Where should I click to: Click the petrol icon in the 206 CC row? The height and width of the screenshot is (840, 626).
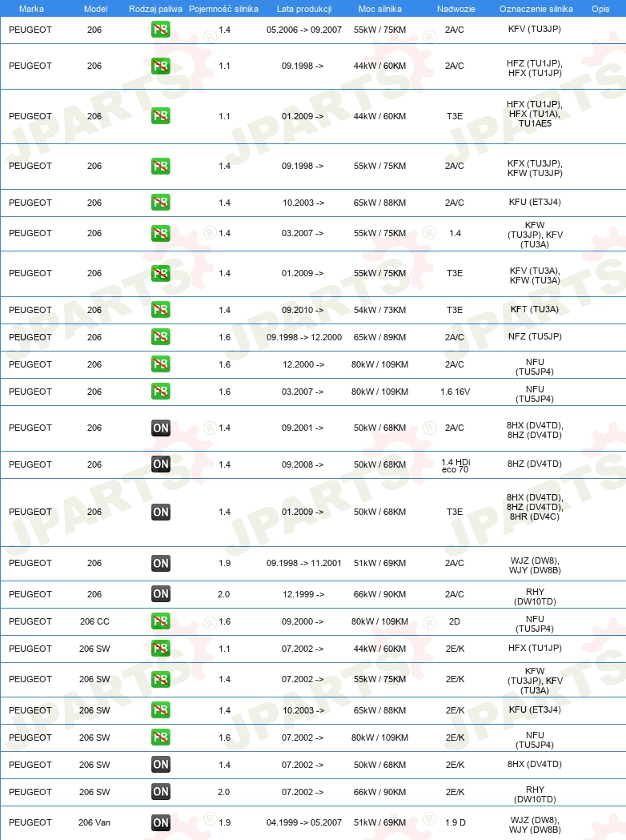(x=161, y=621)
